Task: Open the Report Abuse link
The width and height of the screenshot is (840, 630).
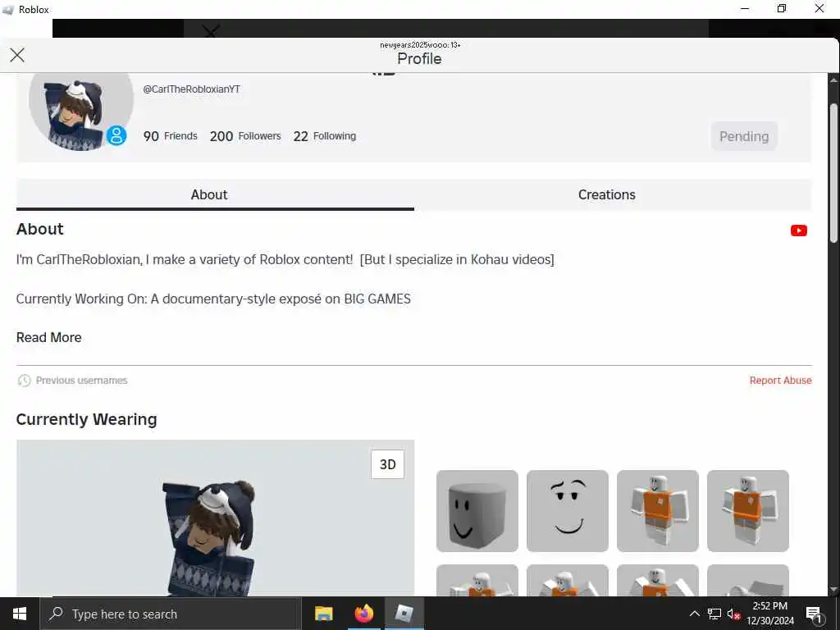Action: (x=781, y=381)
